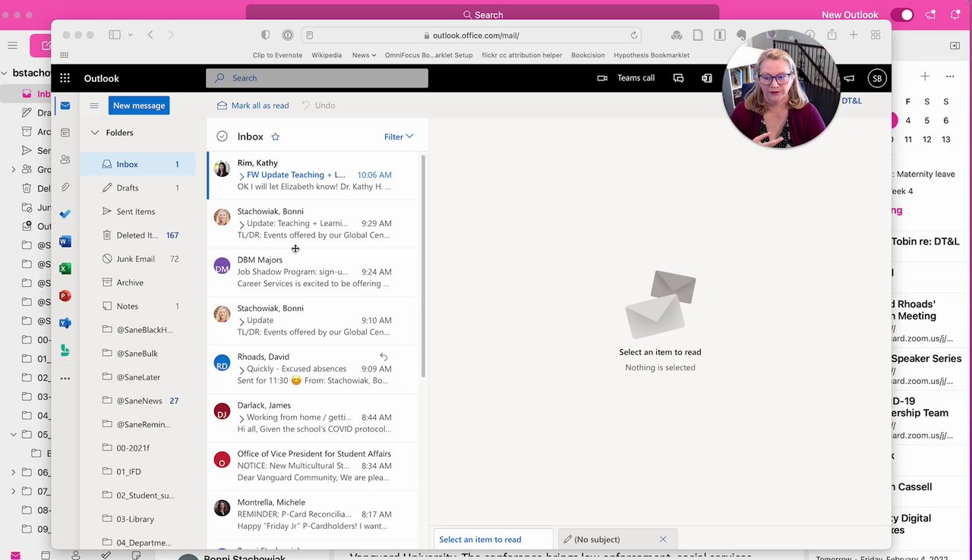Open Safari sidebar options dropdown arrow
Image resolution: width=972 pixels, height=560 pixels.
tap(131, 35)
